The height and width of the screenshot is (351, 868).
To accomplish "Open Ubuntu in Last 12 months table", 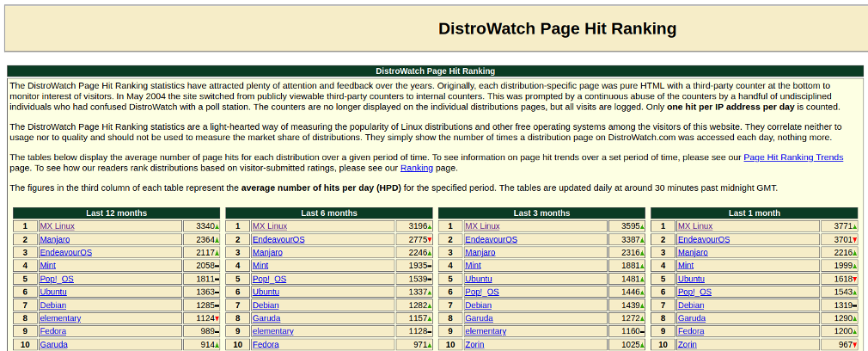I will pos(53,292).
